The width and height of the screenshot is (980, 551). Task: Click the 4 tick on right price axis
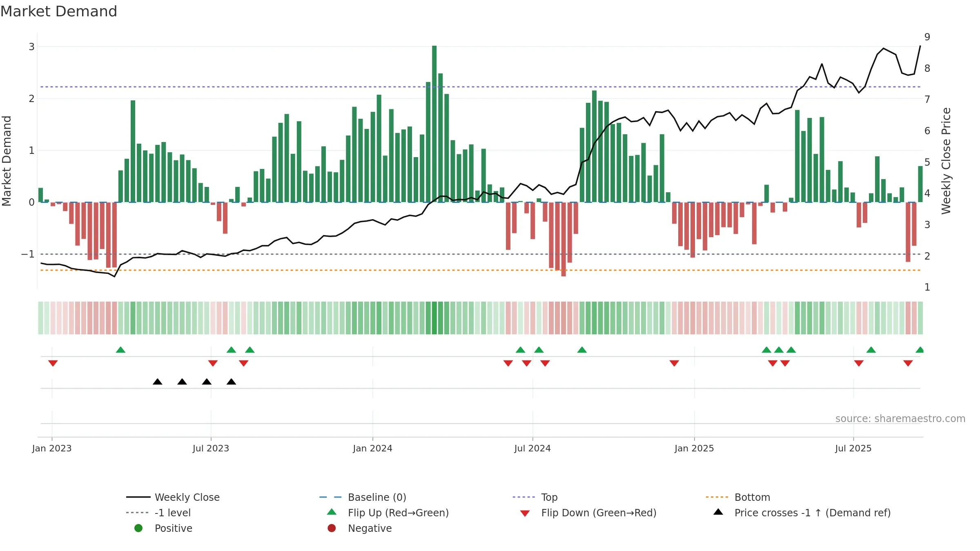click(927, 193)
